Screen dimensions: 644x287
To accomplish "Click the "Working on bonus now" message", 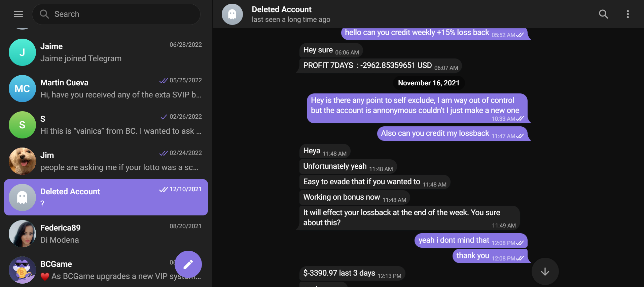I will pyautogui.click(x=355, y=197).
